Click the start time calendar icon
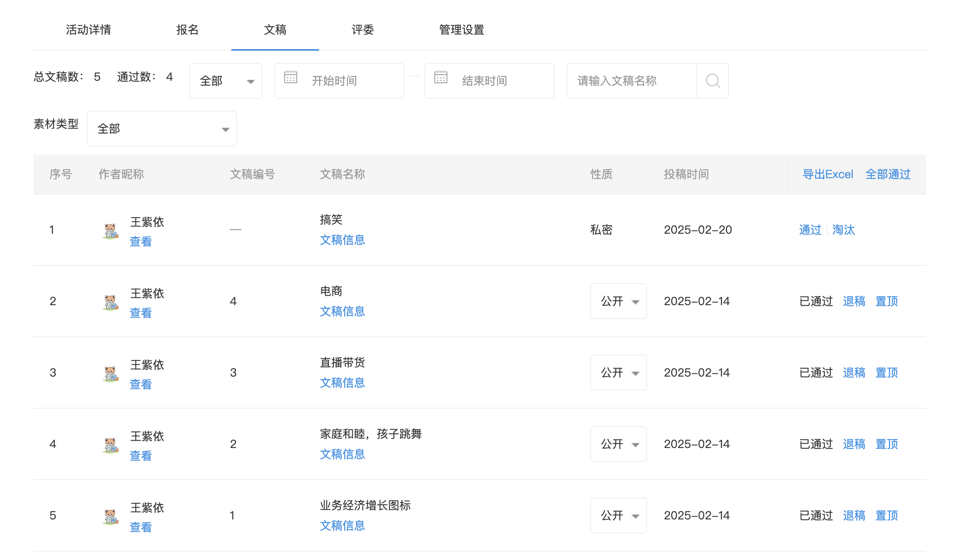Viewport: 970px width, 560px height. pos(291,77)
